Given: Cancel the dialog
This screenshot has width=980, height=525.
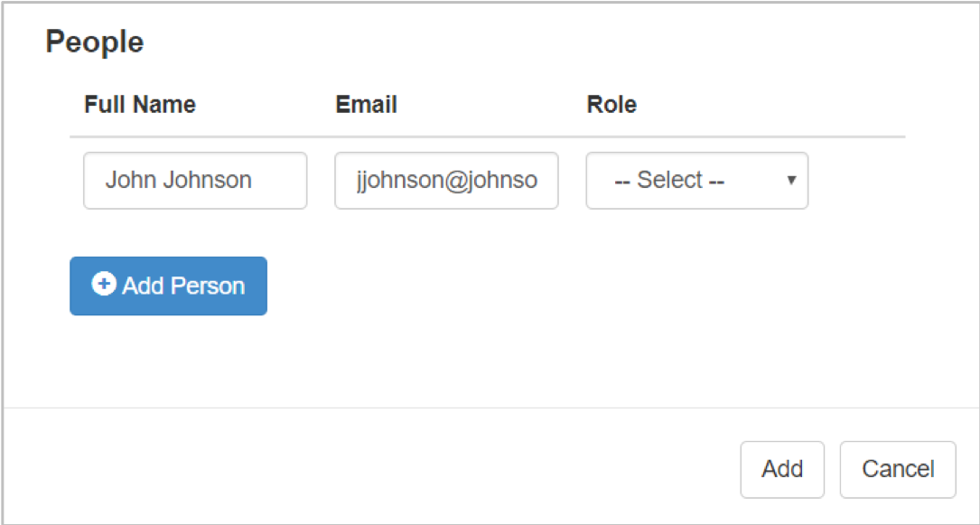Looking at the screenshot, I should click(898, 469).
